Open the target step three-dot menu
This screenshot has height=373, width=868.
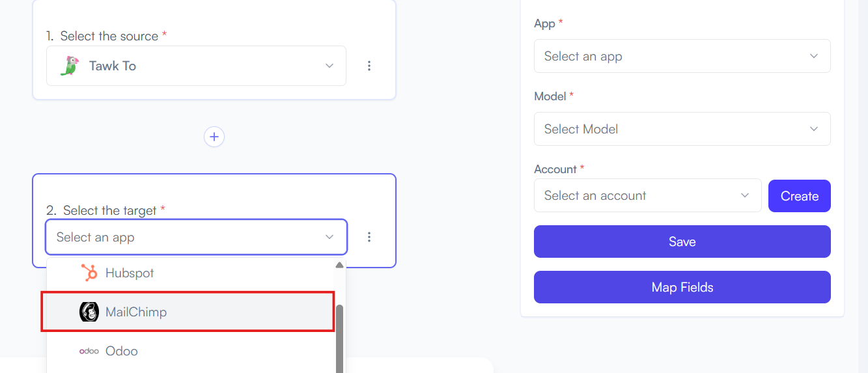[x=369, y=237]
